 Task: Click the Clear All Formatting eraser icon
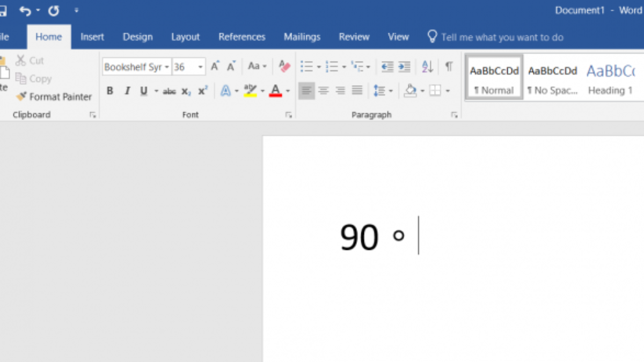tap(284, 67)
